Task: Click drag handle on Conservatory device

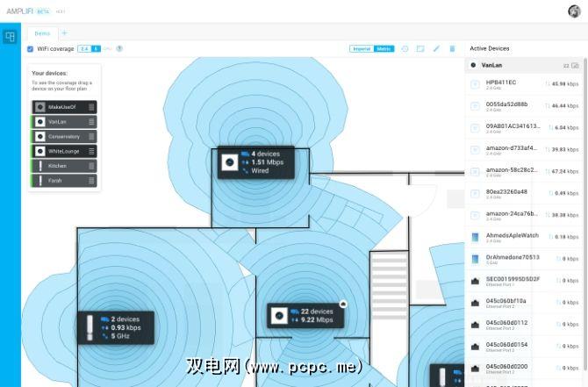Action: tap(91, 137)
